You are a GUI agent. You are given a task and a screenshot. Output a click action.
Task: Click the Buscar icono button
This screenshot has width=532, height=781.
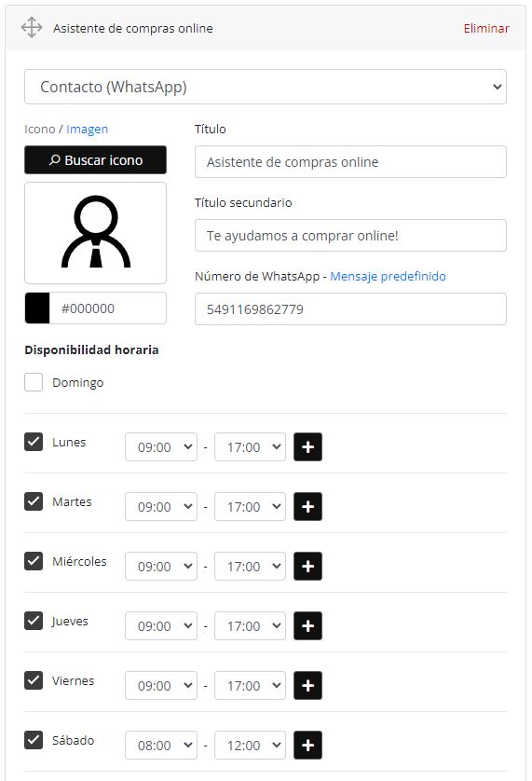tap(95, 160)
